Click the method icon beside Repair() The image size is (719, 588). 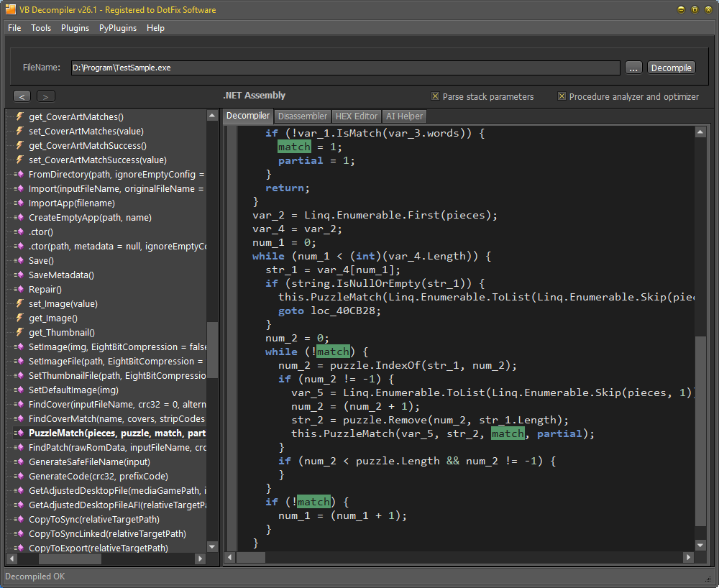[x=19, y=289]
